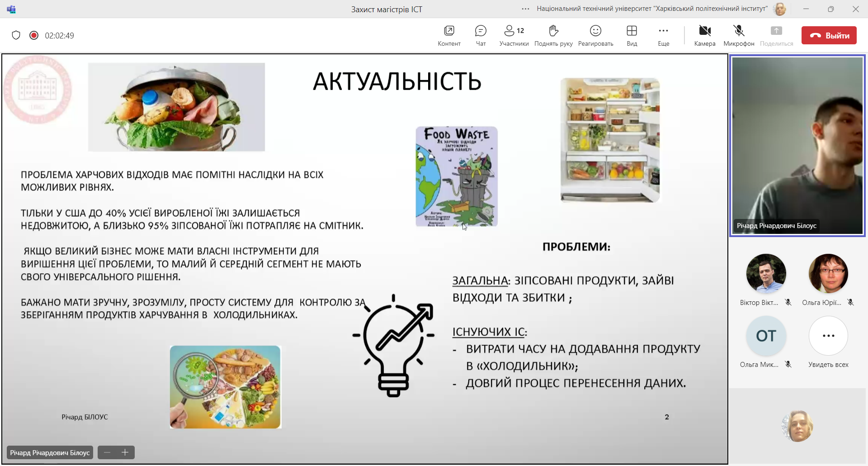
Task: Click the profile avatar in title bar
Action: [x=780, y=9]
